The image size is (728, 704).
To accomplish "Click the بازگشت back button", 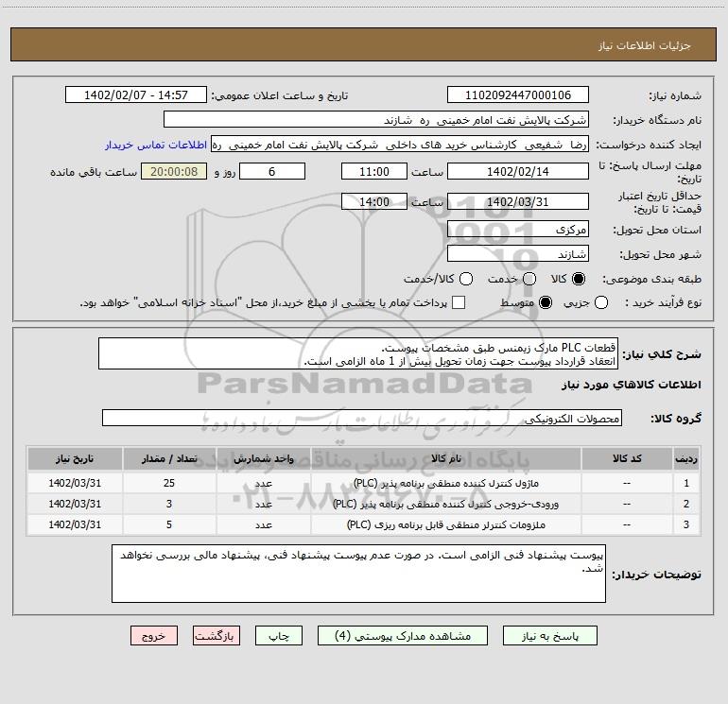I will click(217, 636).
